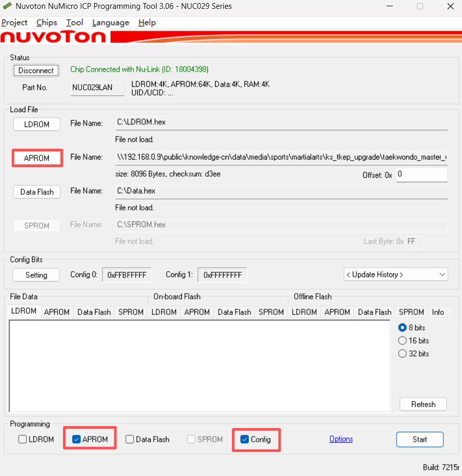Viewport: 462px width, 476px height.
Task: Switch to the Info tab
Action: click(x=438, y=312)
